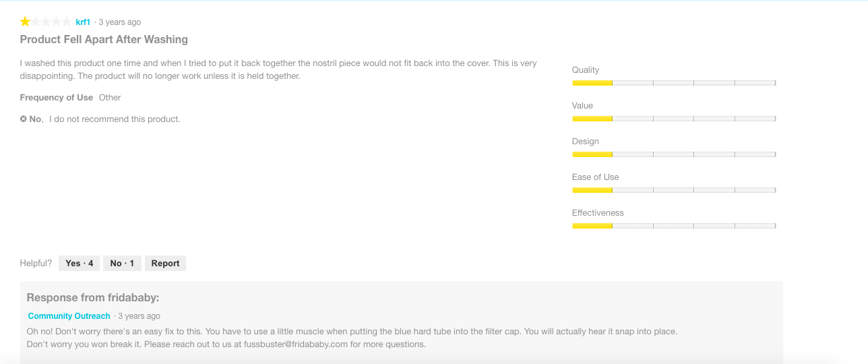
Task: Click the gray X icon beside No
Action: tap(24, 119)
